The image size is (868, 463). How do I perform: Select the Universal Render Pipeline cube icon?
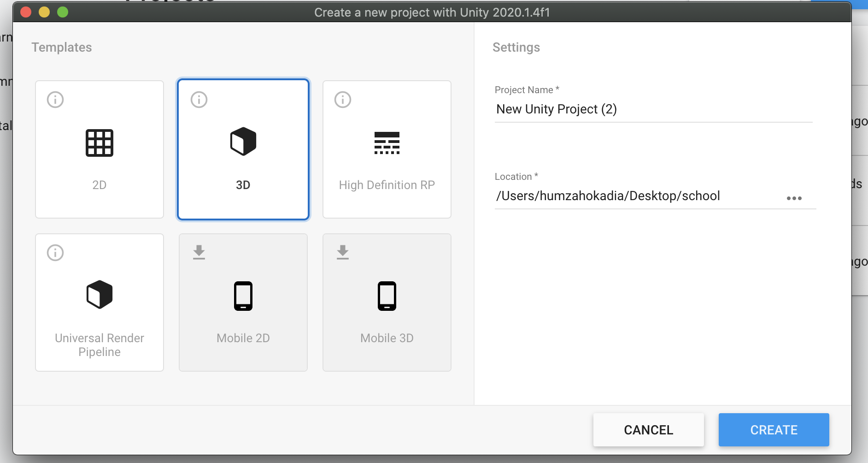(x=100, y=295)
